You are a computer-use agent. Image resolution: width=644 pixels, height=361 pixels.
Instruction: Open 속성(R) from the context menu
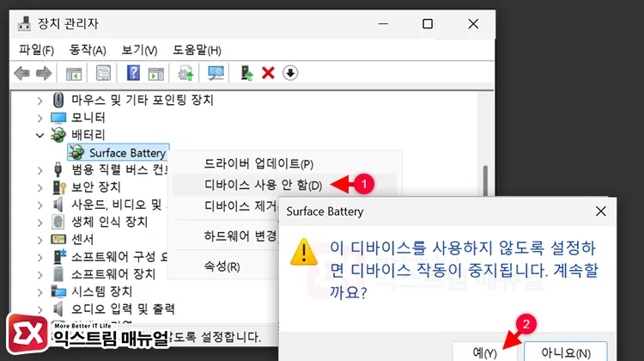(x=226, y=266)
